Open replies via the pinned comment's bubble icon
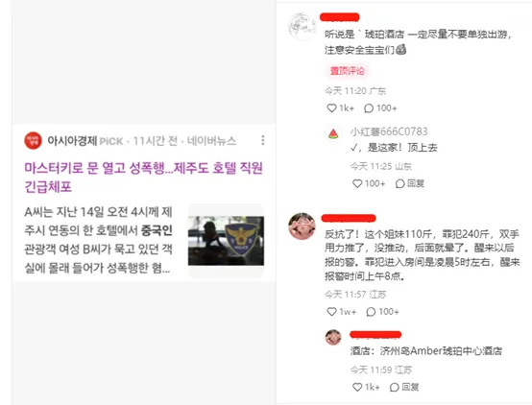532x405 pixels. click(380, 108)
